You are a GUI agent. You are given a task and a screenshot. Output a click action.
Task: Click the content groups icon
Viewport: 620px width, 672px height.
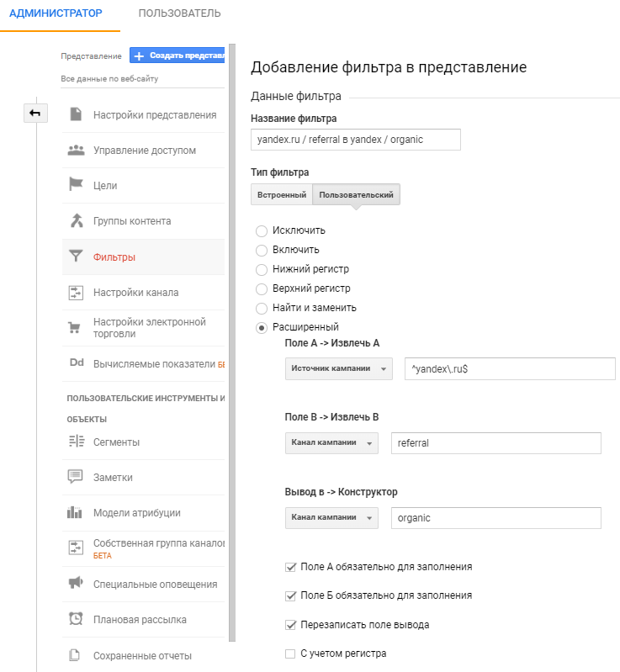[x=77, y=220]
